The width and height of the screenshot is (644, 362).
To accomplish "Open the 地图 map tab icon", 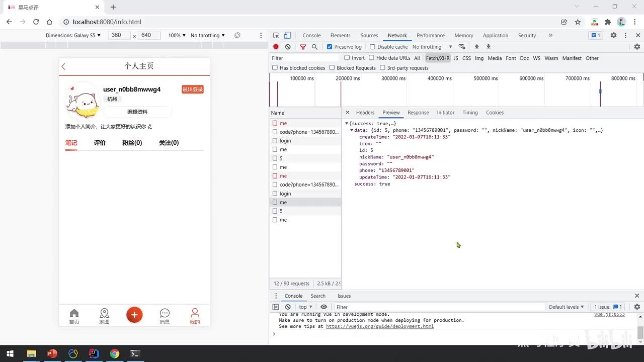I will coord(104,316).
